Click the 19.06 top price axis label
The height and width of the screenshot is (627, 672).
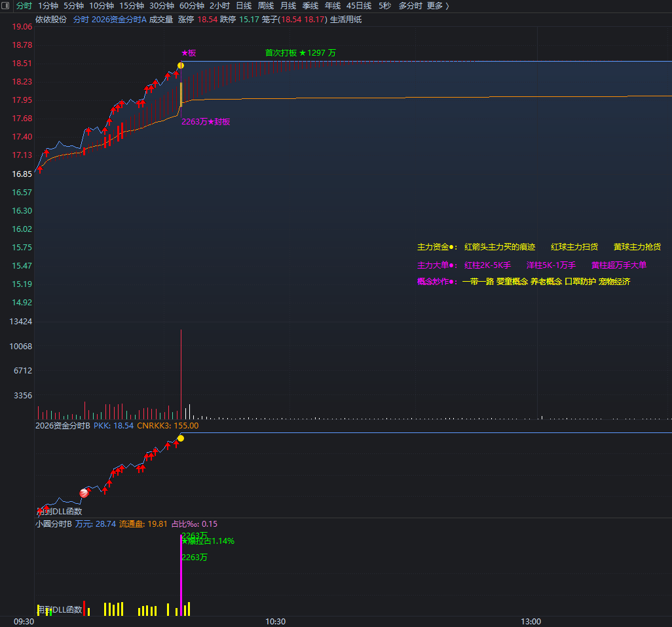coord(22,27)
